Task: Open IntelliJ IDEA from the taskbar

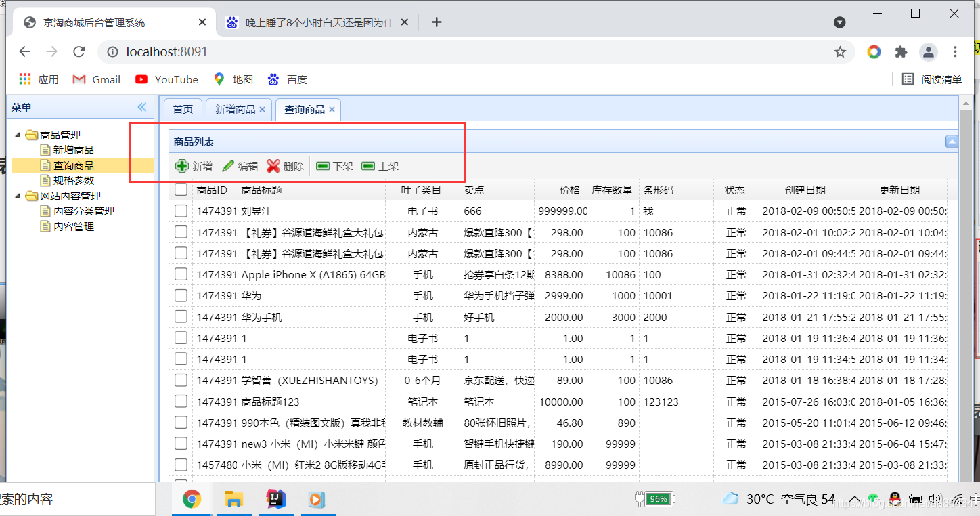Action: coord(275,500)
